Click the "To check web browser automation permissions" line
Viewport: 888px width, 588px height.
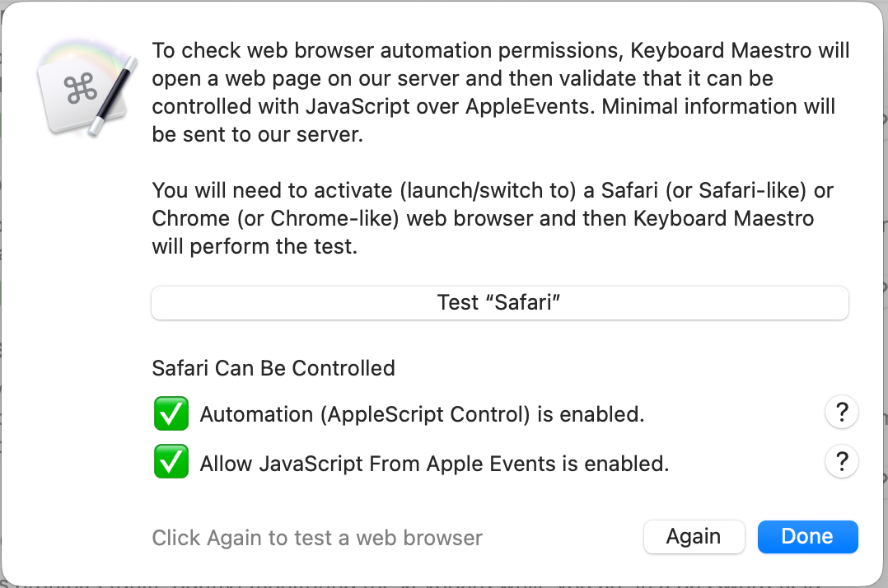(501, 51)
